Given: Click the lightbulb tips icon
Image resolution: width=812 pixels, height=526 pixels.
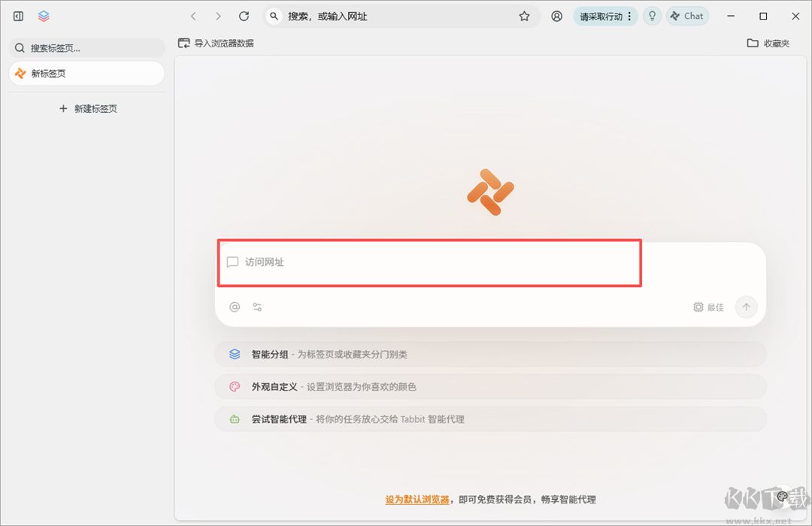Looking at the screenshot, I should point(652,17).
